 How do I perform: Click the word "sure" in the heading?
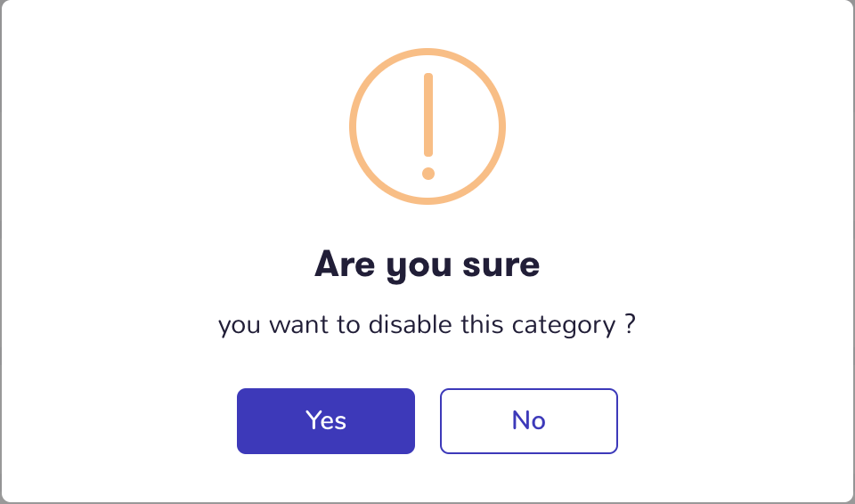tap(501, 266)
